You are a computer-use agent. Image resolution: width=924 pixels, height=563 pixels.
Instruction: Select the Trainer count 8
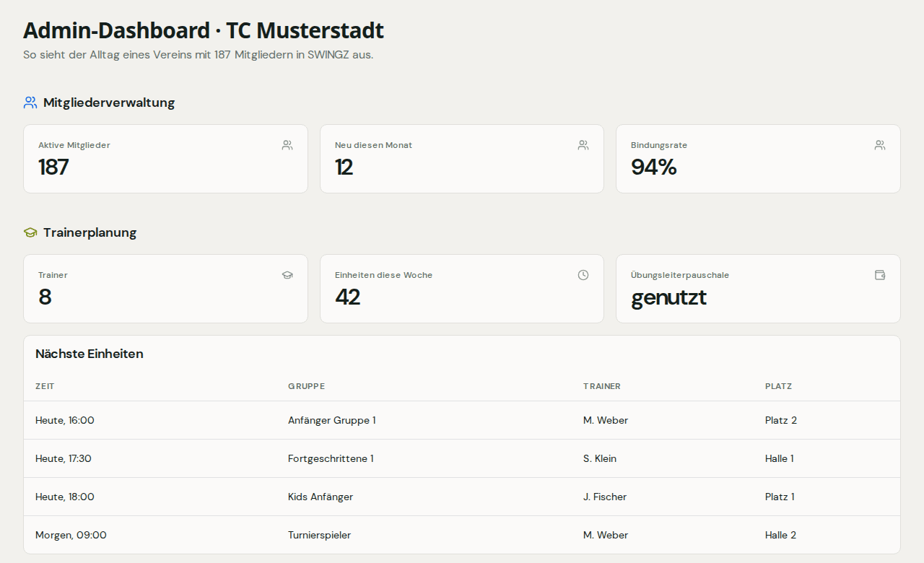coord(45,297)
